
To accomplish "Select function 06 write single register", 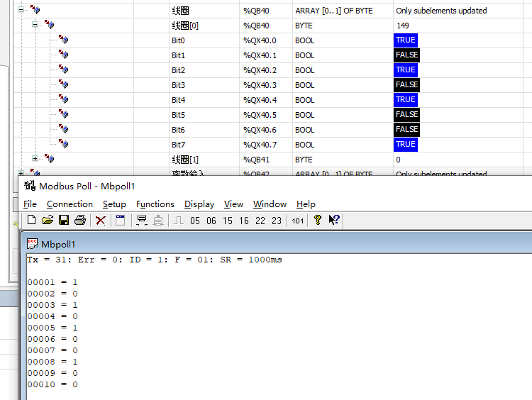I will click(x=211, y=221).
